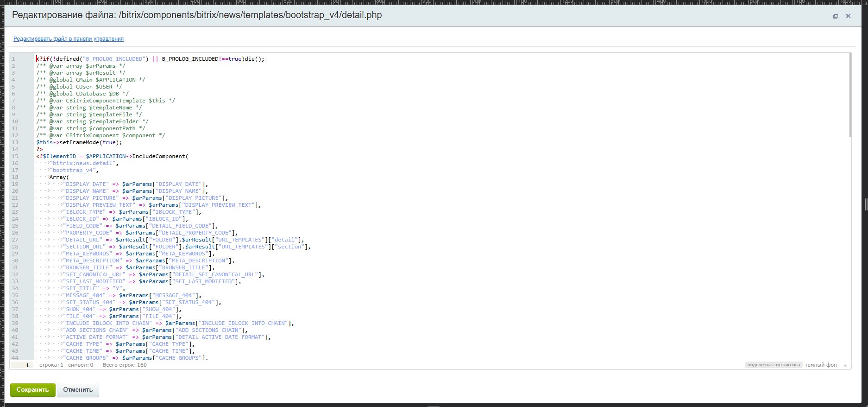This screenshot has height=407, width=868.
Task: Click the side panel handle on right edge
Action: [865, 204]
